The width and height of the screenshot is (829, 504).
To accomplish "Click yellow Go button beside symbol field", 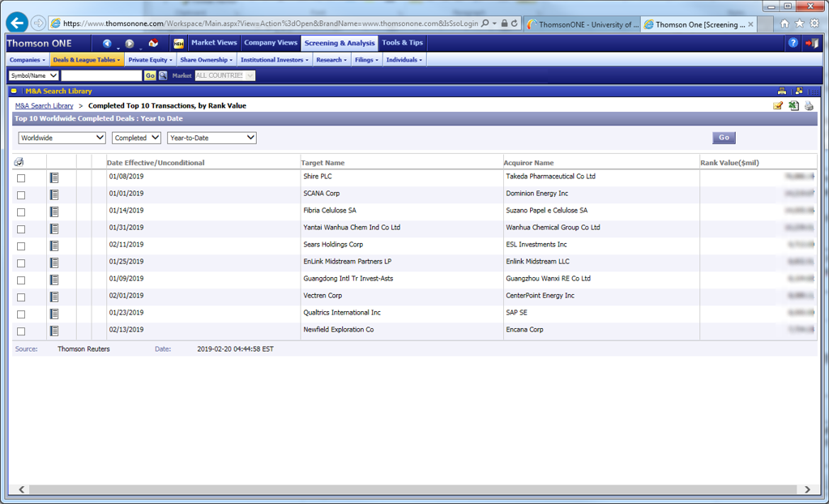I will click(x=150, y=75).
